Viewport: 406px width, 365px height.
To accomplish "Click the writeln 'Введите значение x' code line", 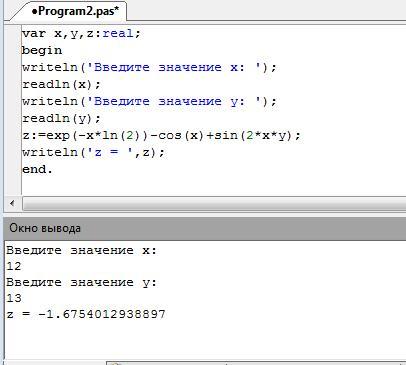I will point(149,67).
